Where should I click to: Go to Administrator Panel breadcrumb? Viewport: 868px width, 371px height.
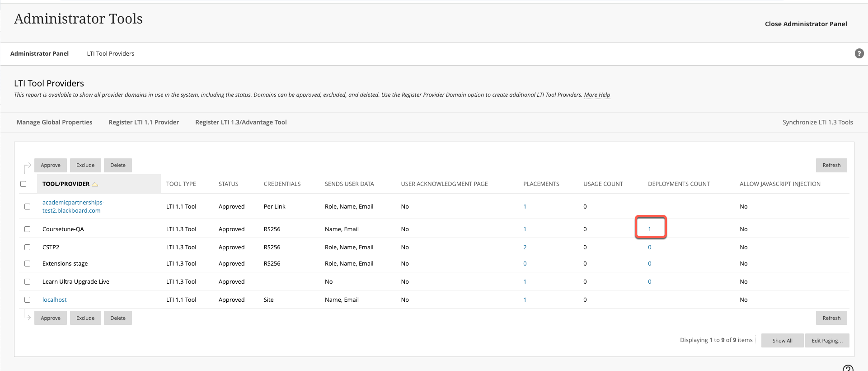coord(39,53)
